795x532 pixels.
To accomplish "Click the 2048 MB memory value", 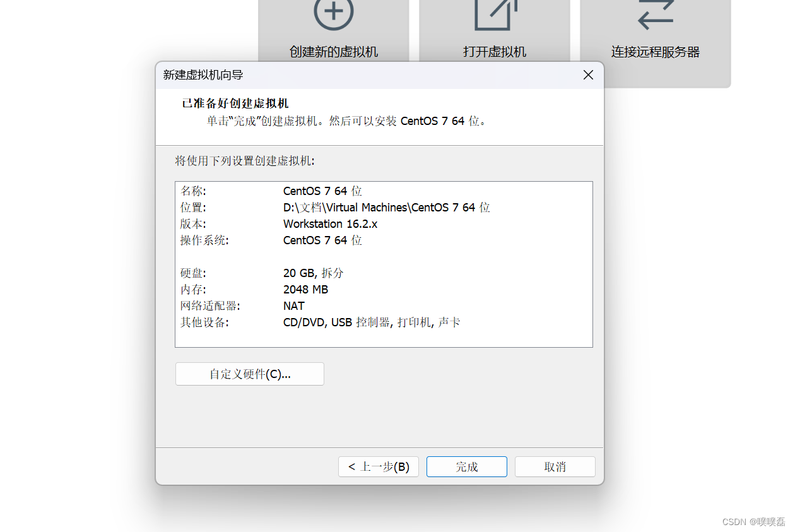I will [305, 289].
